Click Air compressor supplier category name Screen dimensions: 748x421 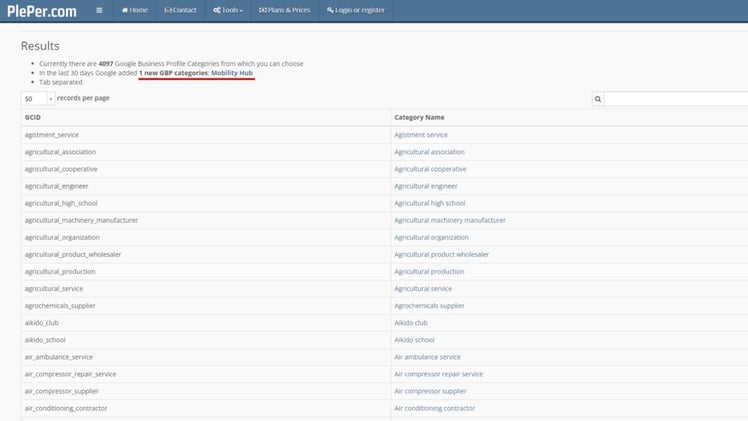click(x=430, y=391)
